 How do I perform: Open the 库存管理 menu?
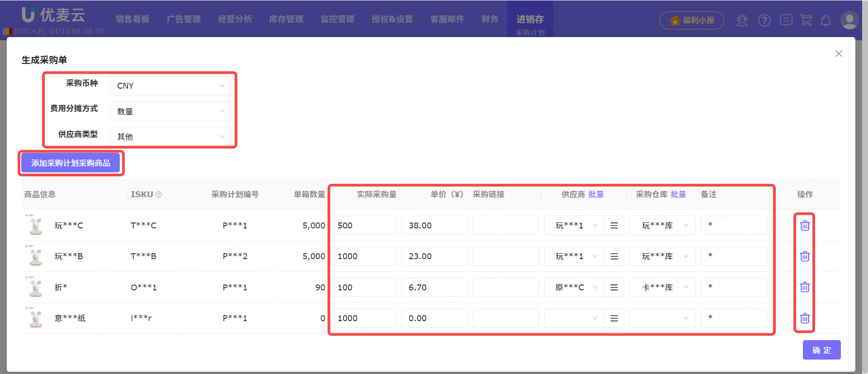click(x=286, y=19)
